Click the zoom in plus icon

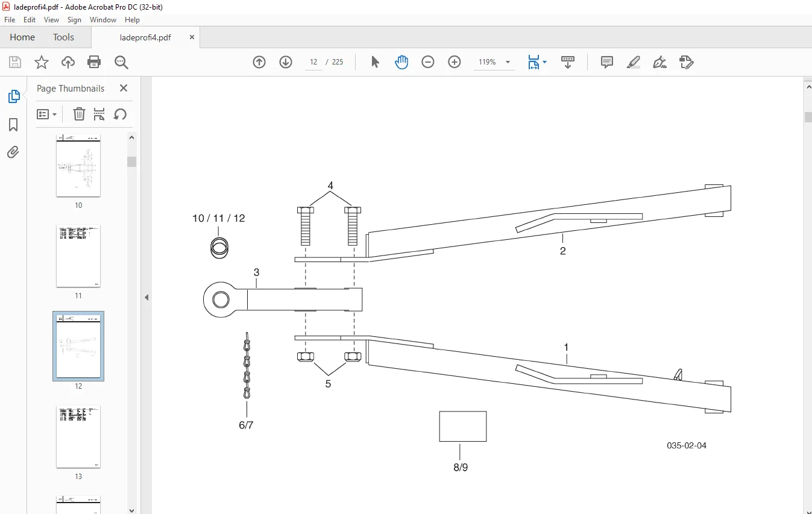(455, 62)
